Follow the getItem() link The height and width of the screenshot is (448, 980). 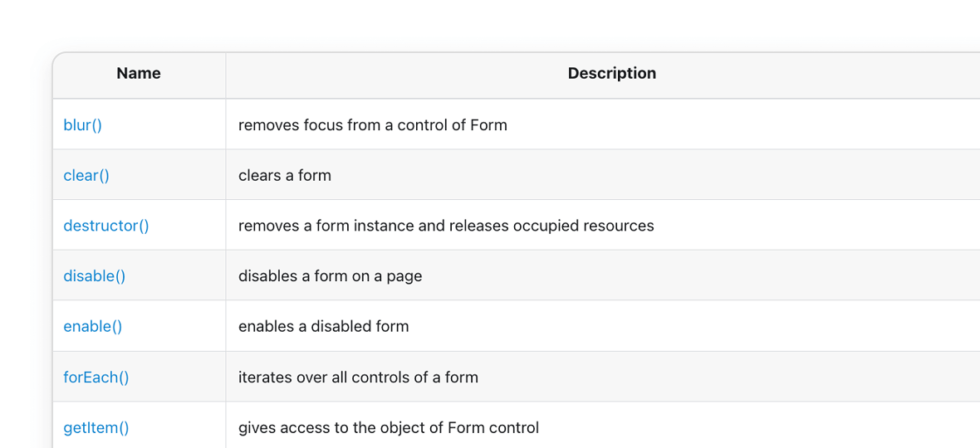(96, 428)
